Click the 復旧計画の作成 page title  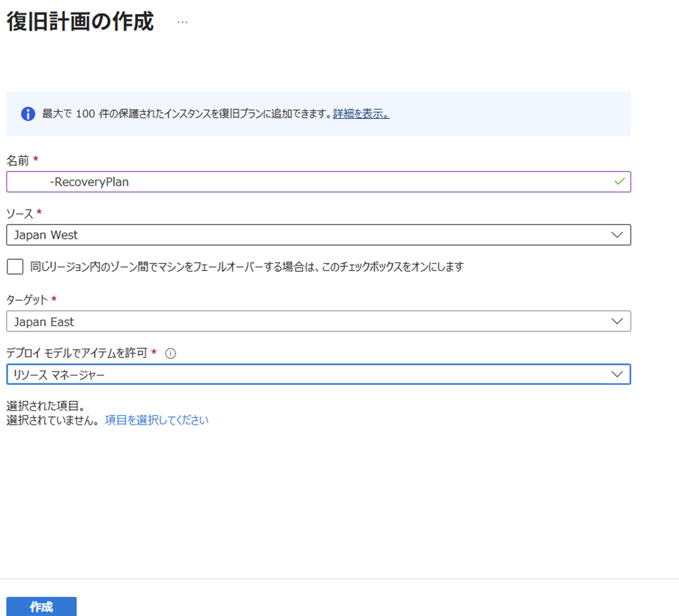(x=80, y=21)
